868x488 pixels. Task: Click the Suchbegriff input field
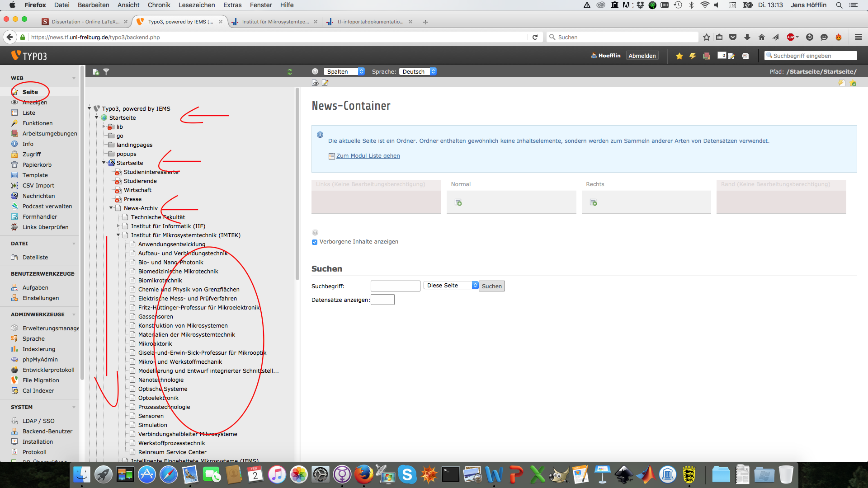coord(395,286)
